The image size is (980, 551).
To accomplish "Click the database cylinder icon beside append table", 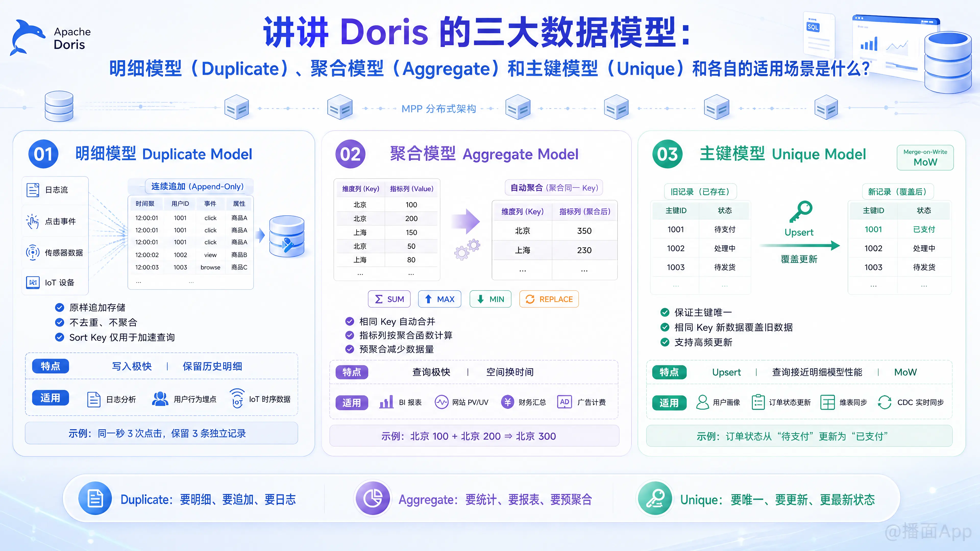I will [x=287, y=236].
